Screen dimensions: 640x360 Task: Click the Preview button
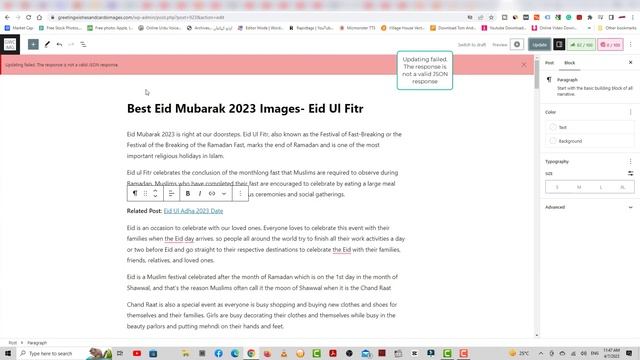pyautogui.click(x=500, y=44)
